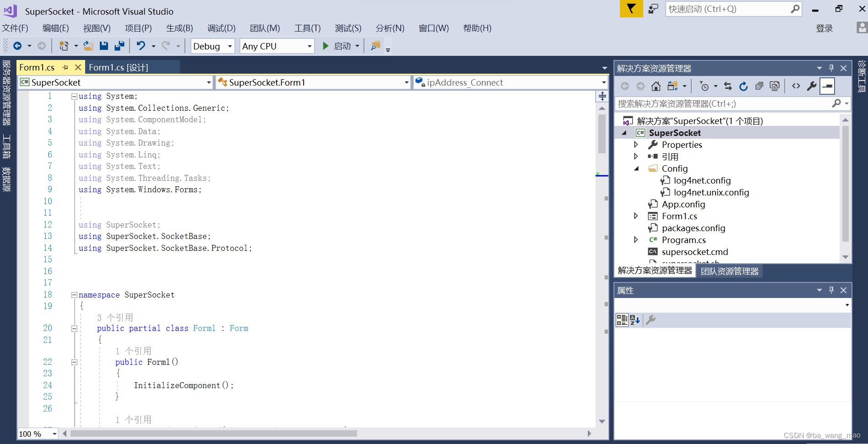Open the 100 % zoom level selector

[x=38, y=433]
